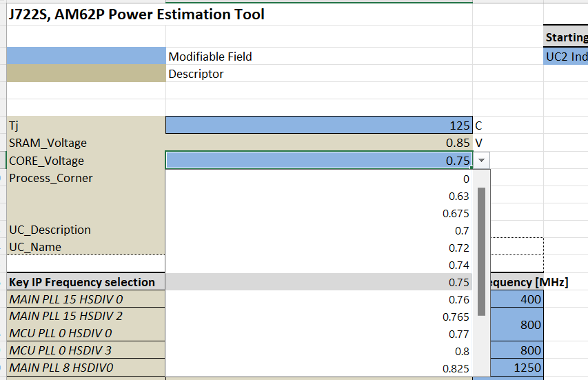Viewport: 588px width, 380px height.
Task: Click the MAIN PLL 15 HSDIV 2 row
Action: pos(86,316)
